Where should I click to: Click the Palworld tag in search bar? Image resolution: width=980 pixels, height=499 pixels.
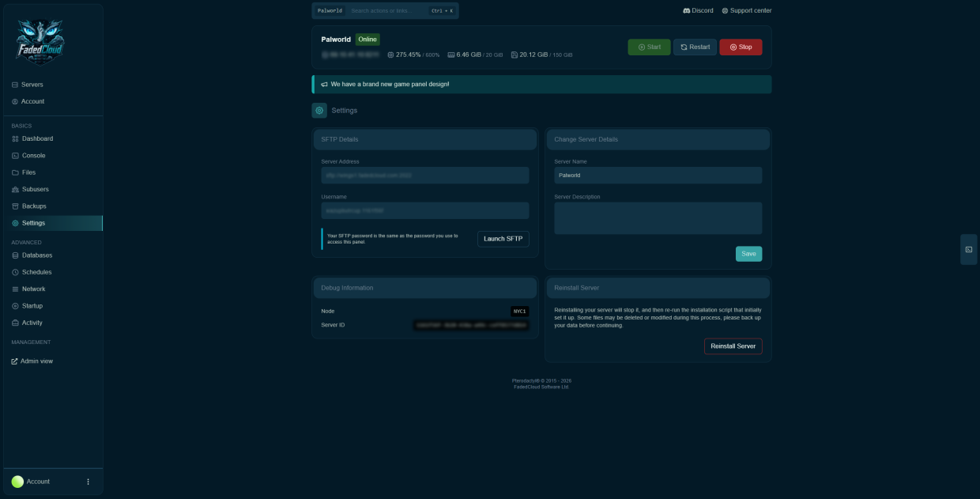330,11
